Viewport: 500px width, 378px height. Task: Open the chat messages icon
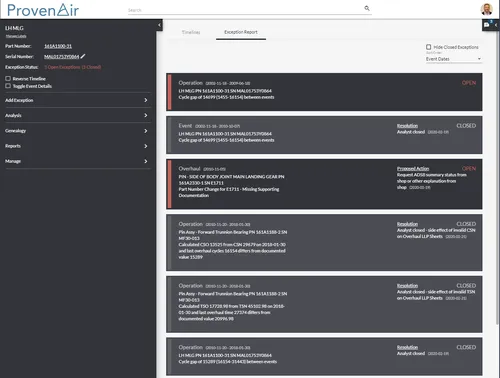click(x=487, y=25)
